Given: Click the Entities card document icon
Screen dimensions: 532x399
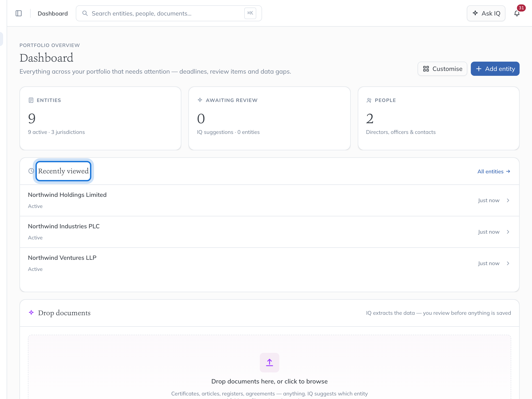Looking at the screenshot, I should tap(31, 100).
